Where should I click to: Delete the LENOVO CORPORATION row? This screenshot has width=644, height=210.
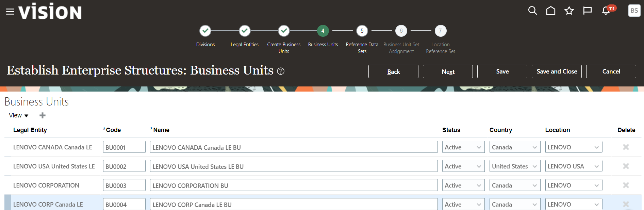click(x=626, y=185)
